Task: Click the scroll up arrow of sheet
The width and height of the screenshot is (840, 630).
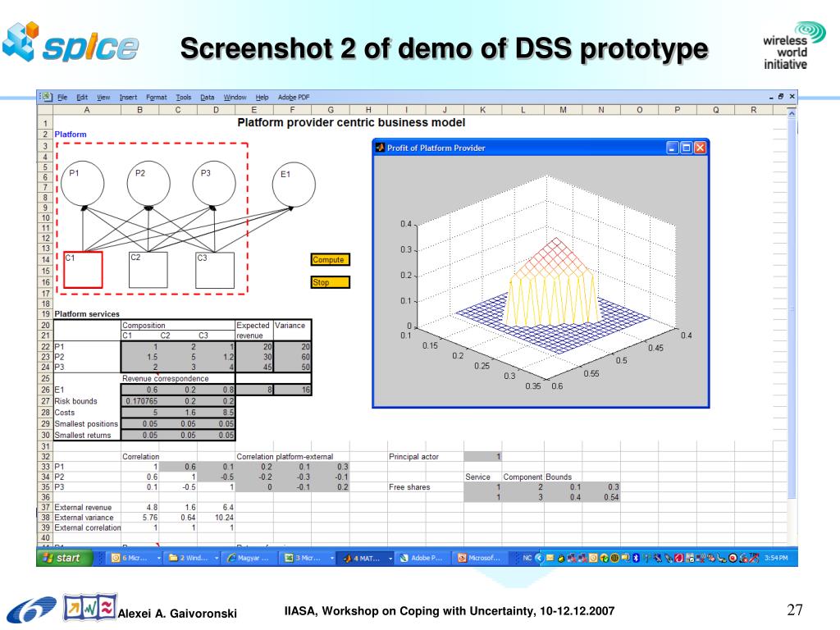Action: (x=792, y=113)
